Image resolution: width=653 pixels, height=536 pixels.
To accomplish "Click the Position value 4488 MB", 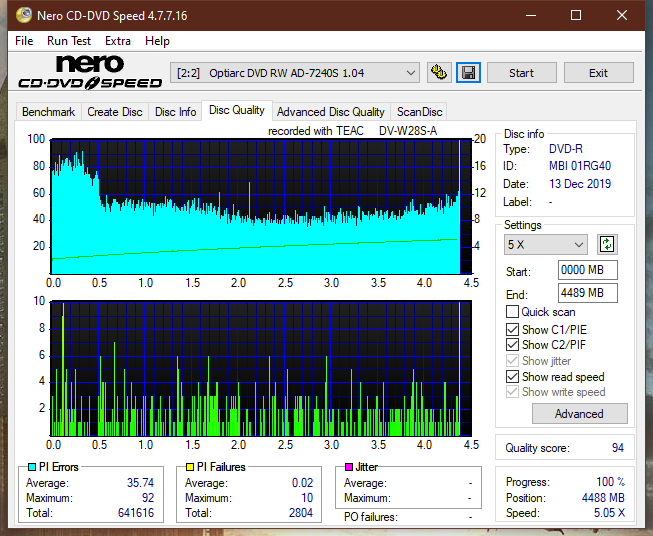I will click(603, 498).
